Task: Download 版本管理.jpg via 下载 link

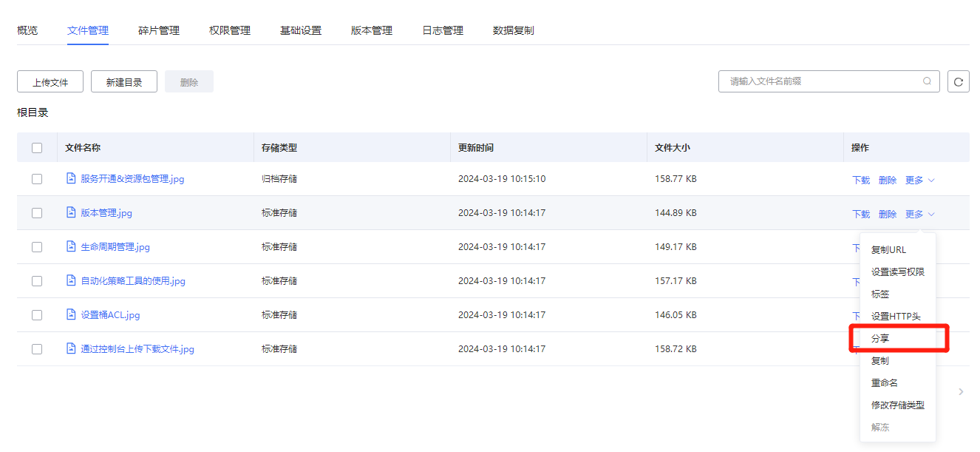Action: pos(861,214)
